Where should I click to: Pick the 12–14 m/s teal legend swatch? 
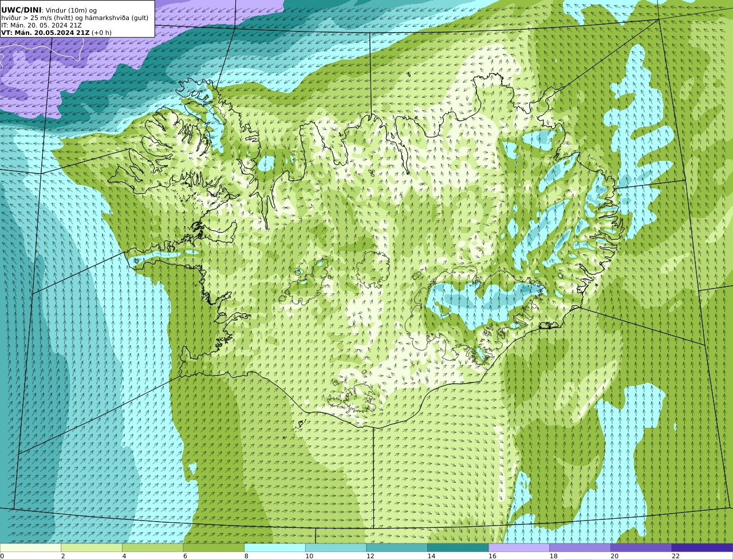pos(397,548)
